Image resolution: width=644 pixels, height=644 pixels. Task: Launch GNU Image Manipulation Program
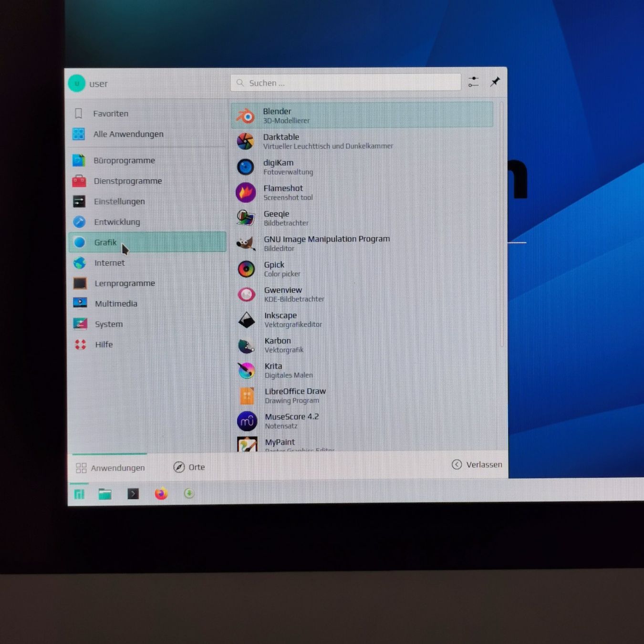[362, 243]
